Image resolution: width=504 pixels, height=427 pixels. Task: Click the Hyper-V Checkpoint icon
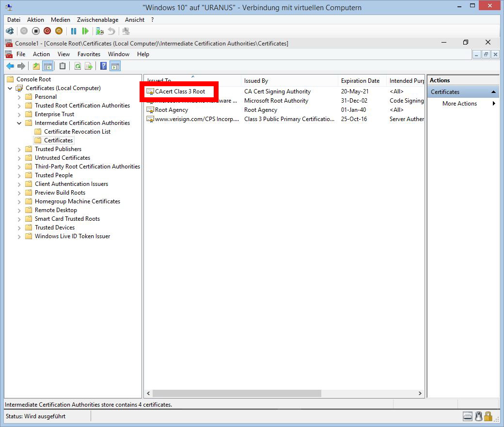pyautogui.click(x=100, y=31)
